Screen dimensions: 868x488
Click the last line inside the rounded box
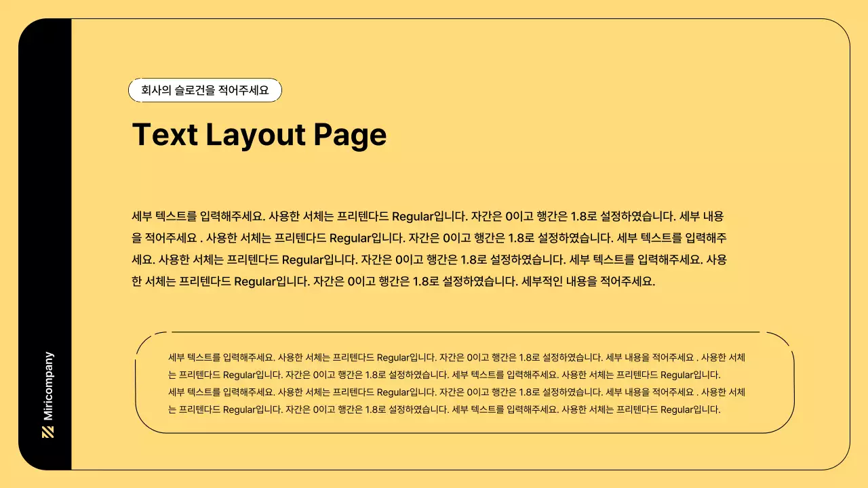pos(444,409)
